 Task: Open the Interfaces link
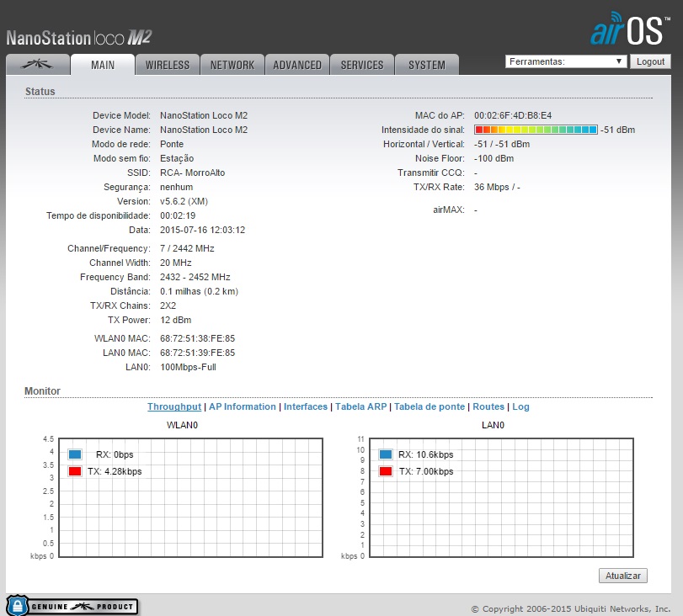tap(306, 406)
